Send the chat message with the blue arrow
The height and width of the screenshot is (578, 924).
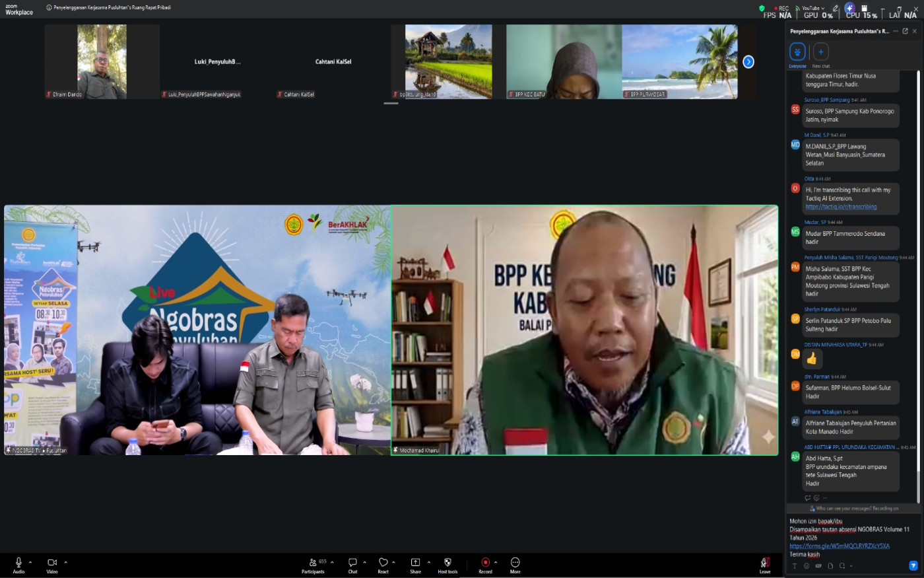coord(913,566)
